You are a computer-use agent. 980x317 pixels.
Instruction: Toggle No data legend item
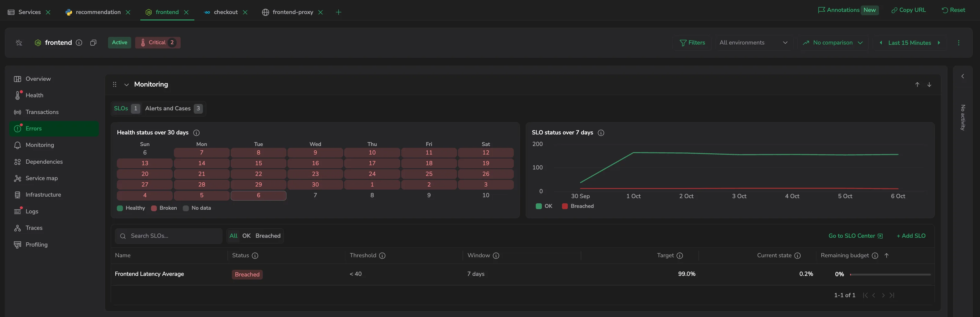pyautogui.click(x=197, y=208)
